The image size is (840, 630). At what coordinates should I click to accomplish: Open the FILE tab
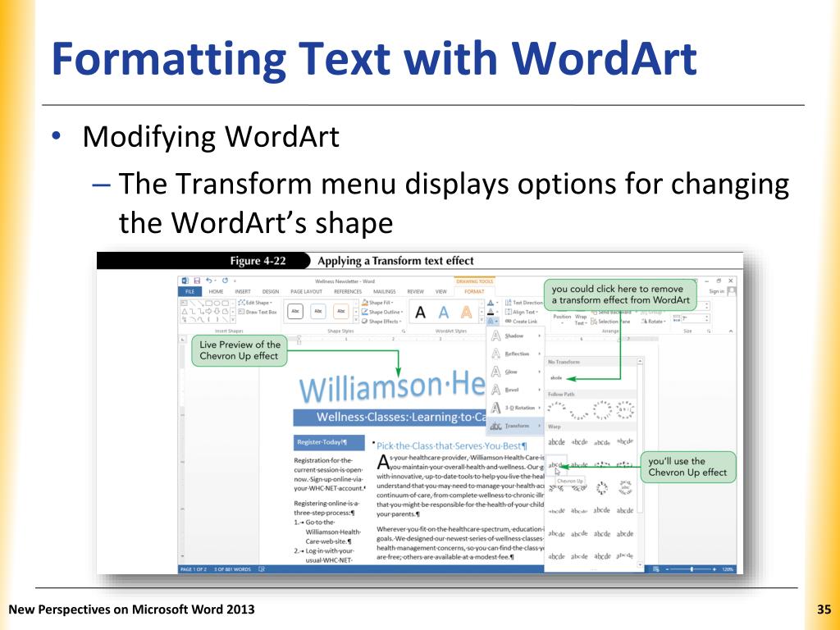[x=189, y=291]
